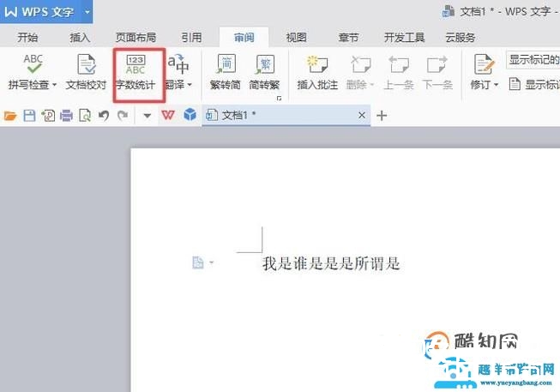Switch to the 视图 tab
Screen dimensions: 560x392
tap(296, 37)
